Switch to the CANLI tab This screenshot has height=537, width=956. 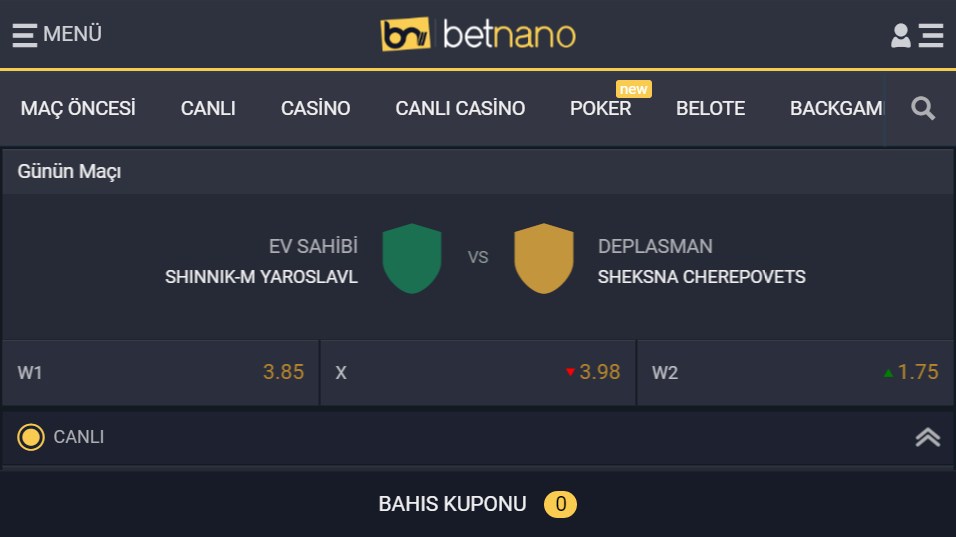coord(208,109)
